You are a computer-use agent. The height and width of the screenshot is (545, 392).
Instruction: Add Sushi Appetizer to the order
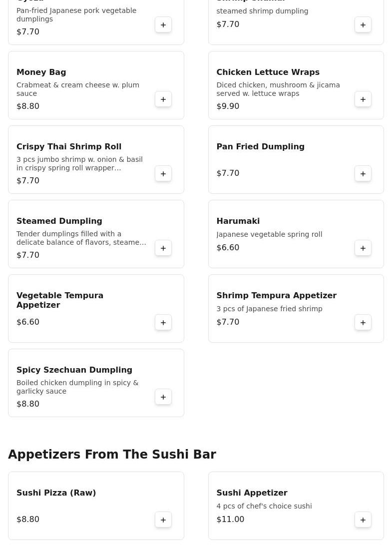363,520
